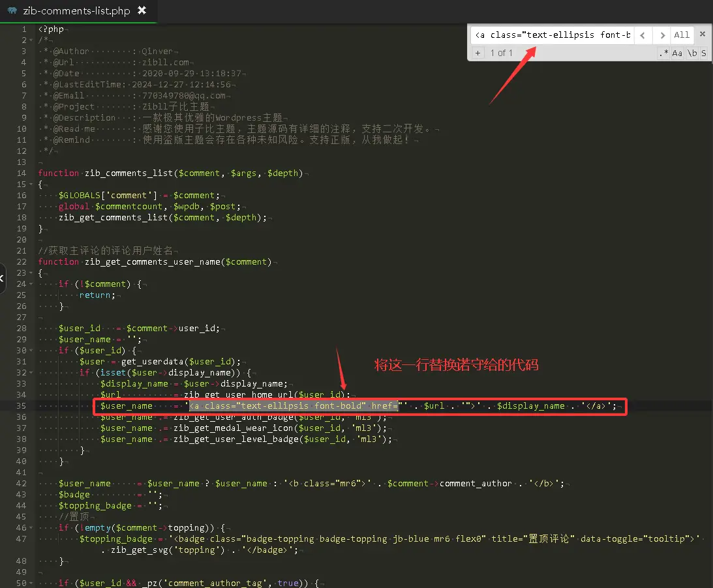Toggle whole word search (\b)
Screen dimensions: 713x588
pos(691,53)
